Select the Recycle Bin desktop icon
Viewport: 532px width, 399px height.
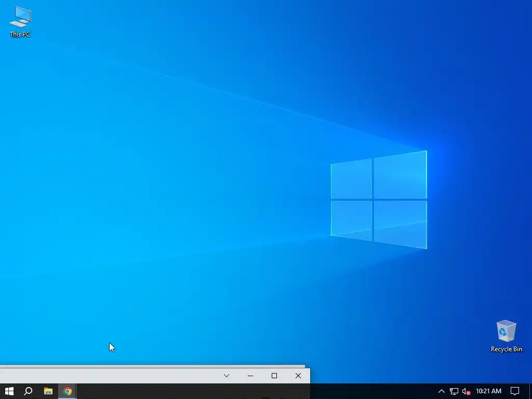click(506, 336)
